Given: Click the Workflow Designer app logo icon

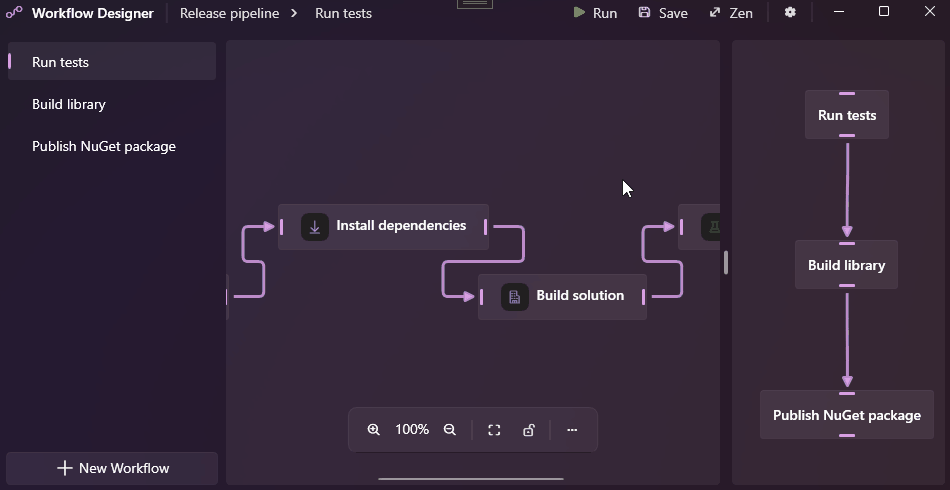Looking at the screenshot, I should 14,13.
